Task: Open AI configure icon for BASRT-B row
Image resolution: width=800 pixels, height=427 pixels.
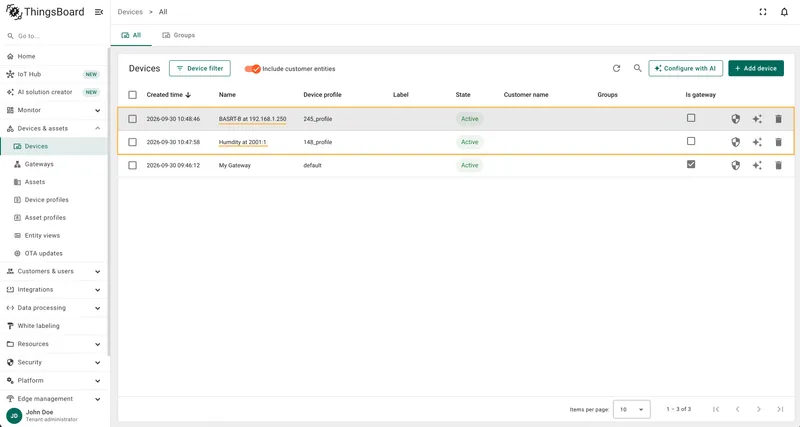Action: tap(757, 119)
